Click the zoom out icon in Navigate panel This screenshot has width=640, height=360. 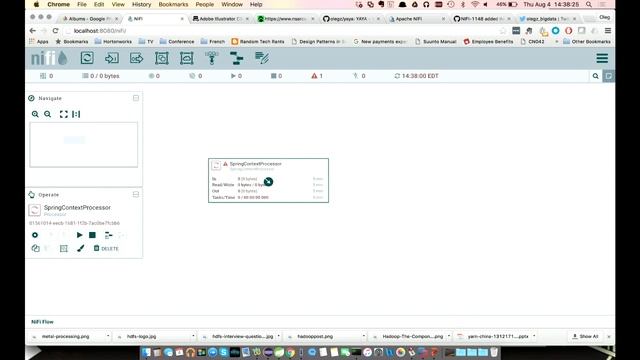(48, 114)
